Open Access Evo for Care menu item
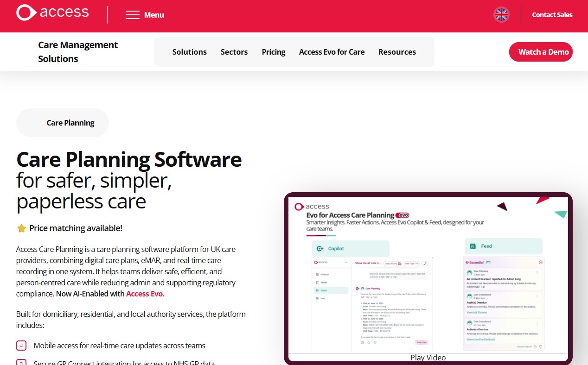The width and height of the screenshot is (588, 365). pyautogui.click(x=332, y=52)
